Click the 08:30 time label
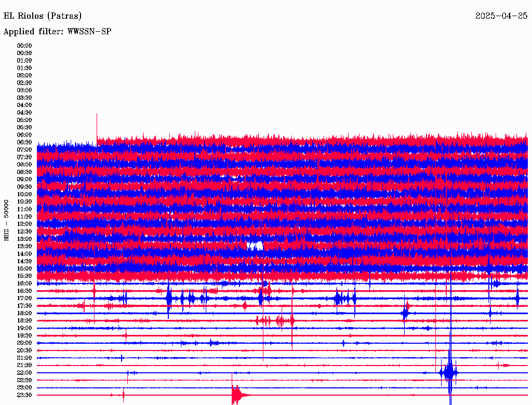The height and width of the screenshot is (405, 532). (24, 172)
